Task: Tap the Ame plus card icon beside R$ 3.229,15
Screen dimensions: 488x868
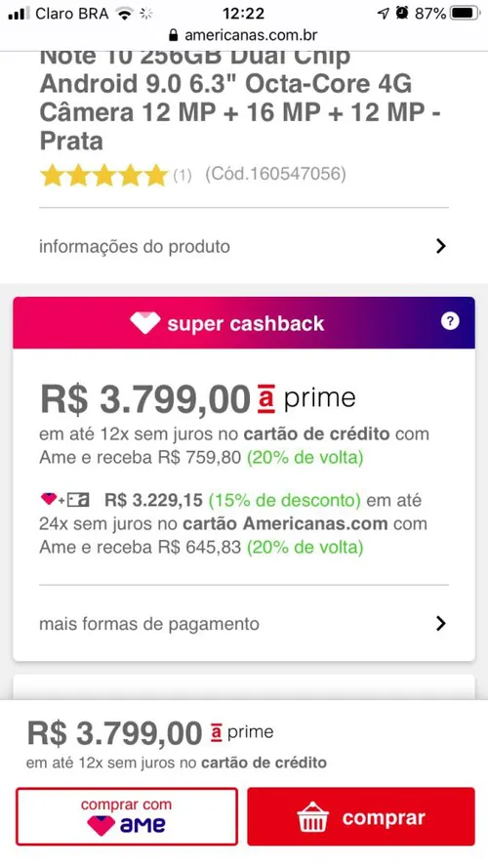Action: point(65,501)
